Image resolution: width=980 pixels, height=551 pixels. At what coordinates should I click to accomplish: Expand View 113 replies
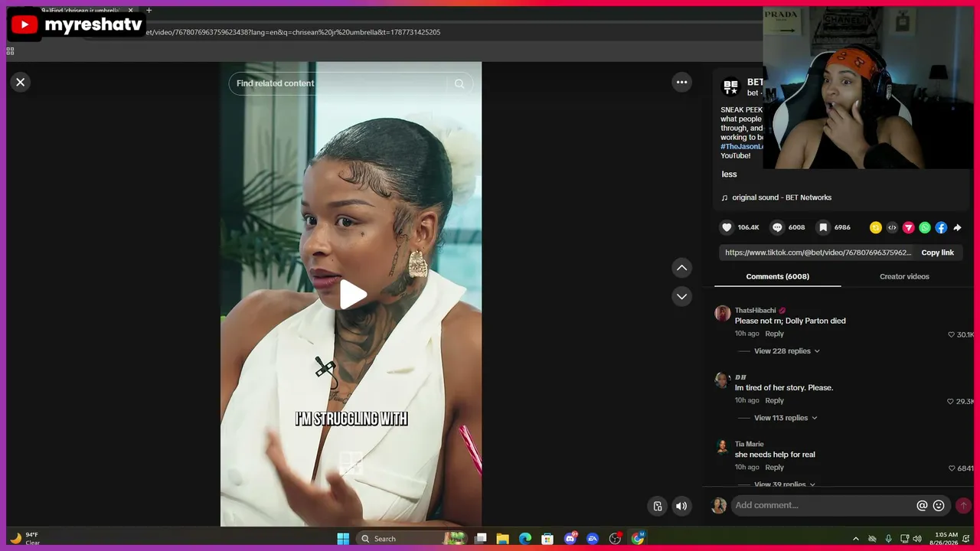pyautogui.click(x=786, y=418)
